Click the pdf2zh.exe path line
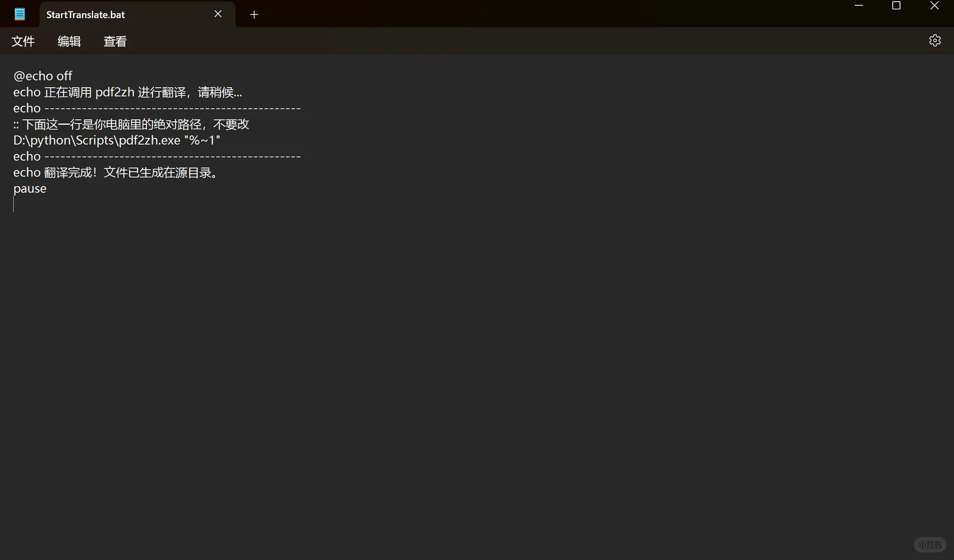The width and height of the screenshot is (954, 560). [116, 140]
